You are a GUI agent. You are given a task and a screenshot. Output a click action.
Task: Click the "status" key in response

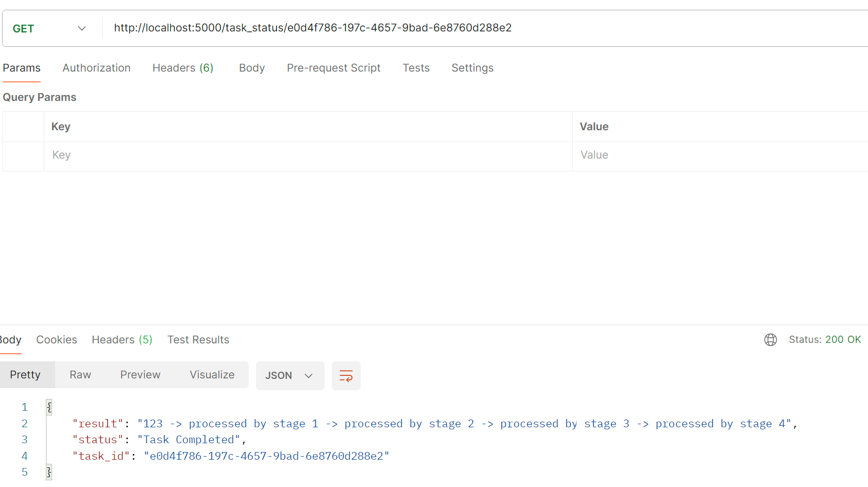pos(98,440)
